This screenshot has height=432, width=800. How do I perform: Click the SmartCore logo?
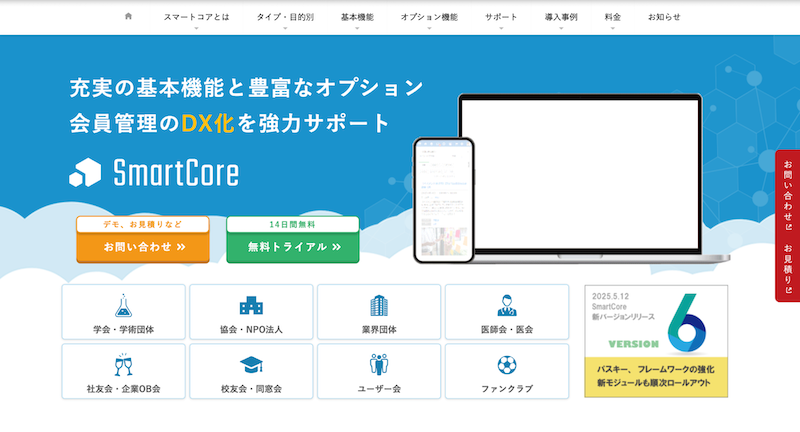[154, 172]
